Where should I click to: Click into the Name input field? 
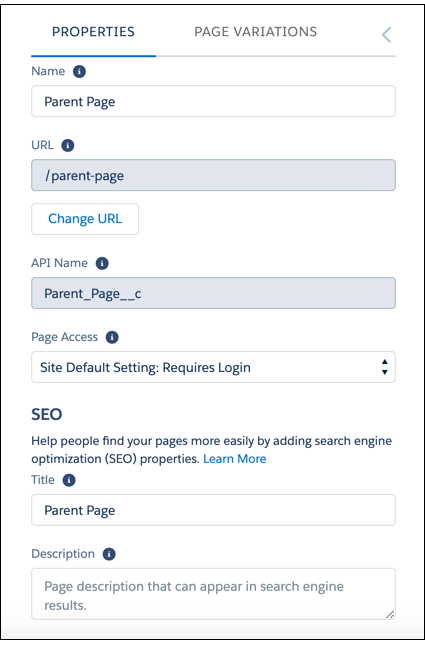tap(213, 102)
